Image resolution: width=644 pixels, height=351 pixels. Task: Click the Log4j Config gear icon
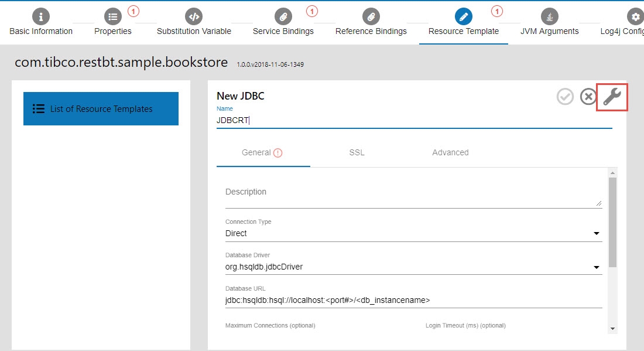pyautogui.click(x=635, y=16)
